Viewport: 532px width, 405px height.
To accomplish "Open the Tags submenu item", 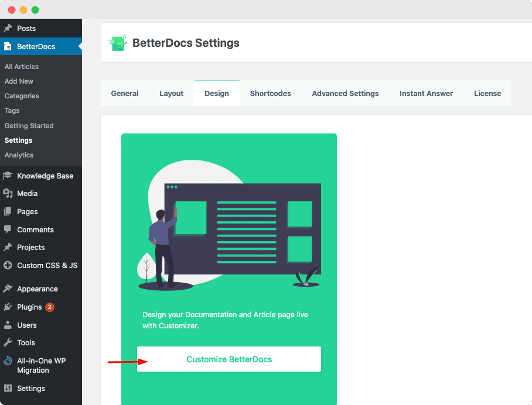I will click(x=12, y=111).
